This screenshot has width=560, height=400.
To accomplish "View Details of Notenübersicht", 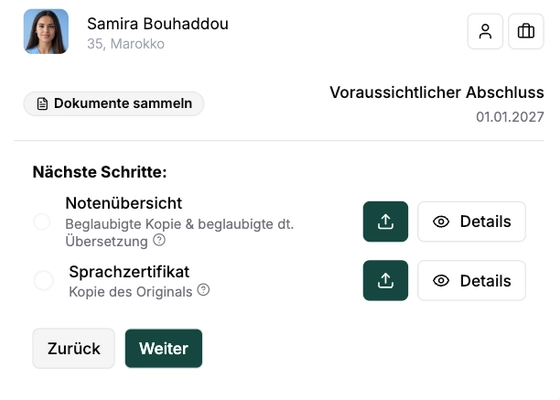I will [471, 221].
